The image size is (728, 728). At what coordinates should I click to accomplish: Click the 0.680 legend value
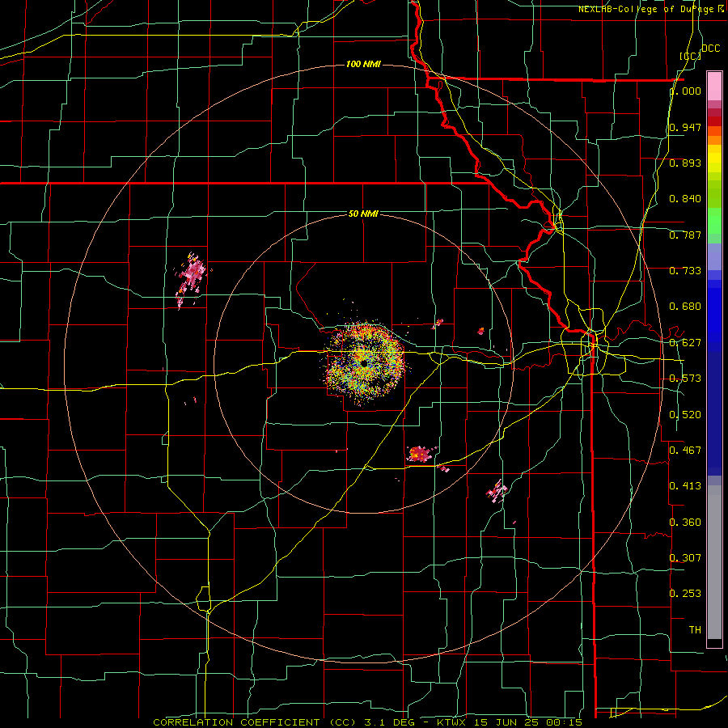coord(685,307)
